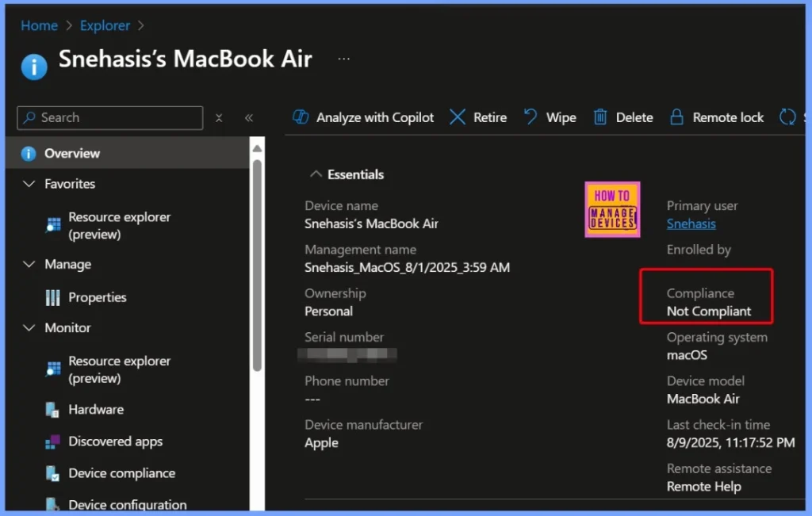This screenshot has width=812, height=516.
Task: Click the Remote lock button label
Action: pyautogui.click(x=728, y=117)
